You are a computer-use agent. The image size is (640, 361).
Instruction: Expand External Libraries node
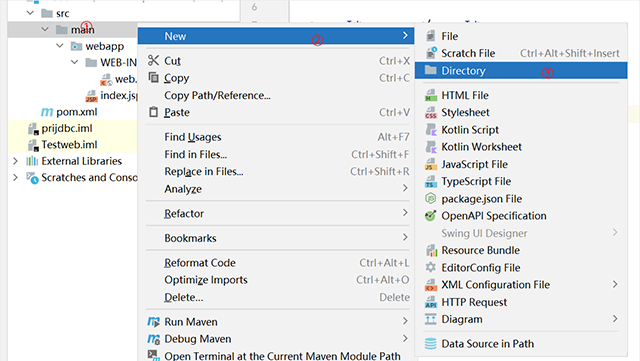coord(16,161)
